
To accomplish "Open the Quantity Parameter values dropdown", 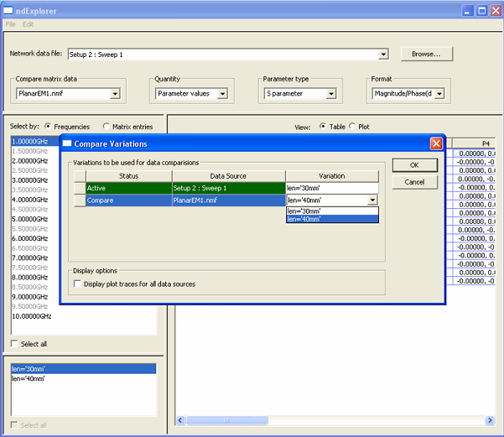I will point(228,94).
